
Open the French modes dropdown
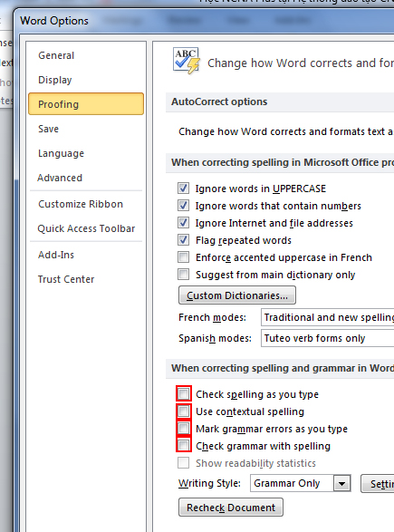(x=327, y=317)
